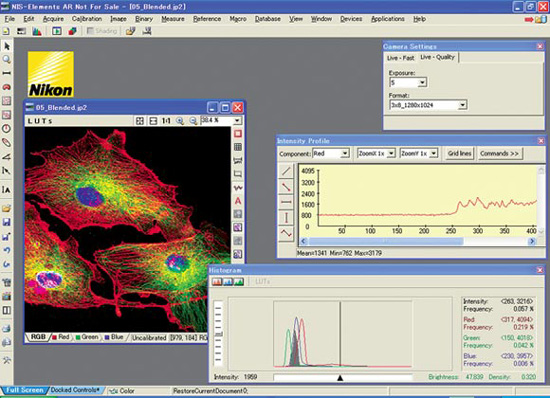Click the undo arrow icon in left toolbar
This screenshot has height=398, width=550.
pyautogui.click(x=7, y=250)
